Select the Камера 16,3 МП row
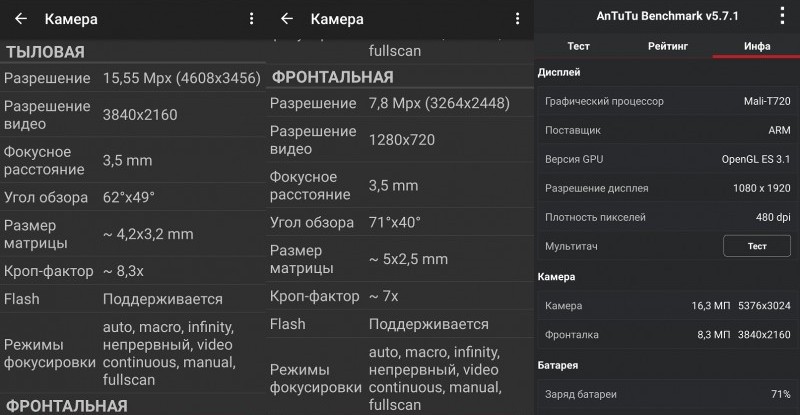Viewport: 800px width, 415px height. [x=666, y=305]
